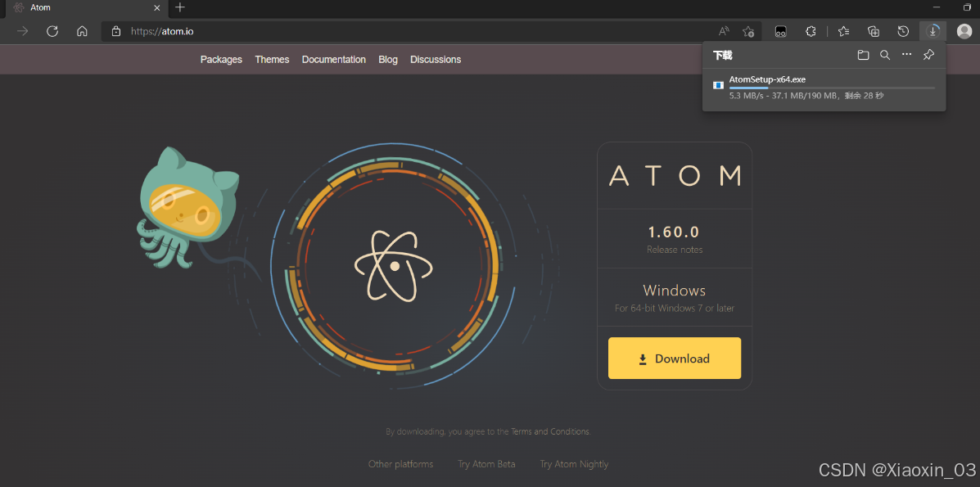Open the read aloud icon in address bar
The height and width of the screenshot is (487, 980).
(724, 31)
